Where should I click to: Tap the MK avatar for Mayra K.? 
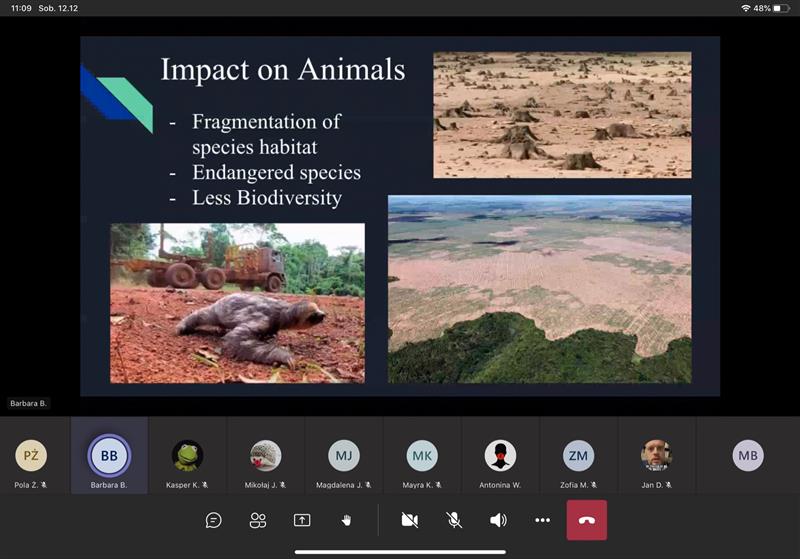[x=422, y=456]
